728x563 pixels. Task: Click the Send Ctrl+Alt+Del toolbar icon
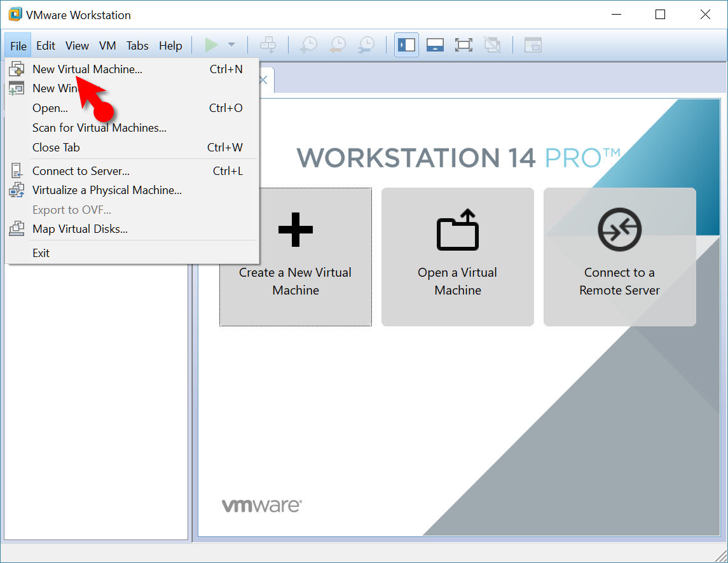(268, 45)
